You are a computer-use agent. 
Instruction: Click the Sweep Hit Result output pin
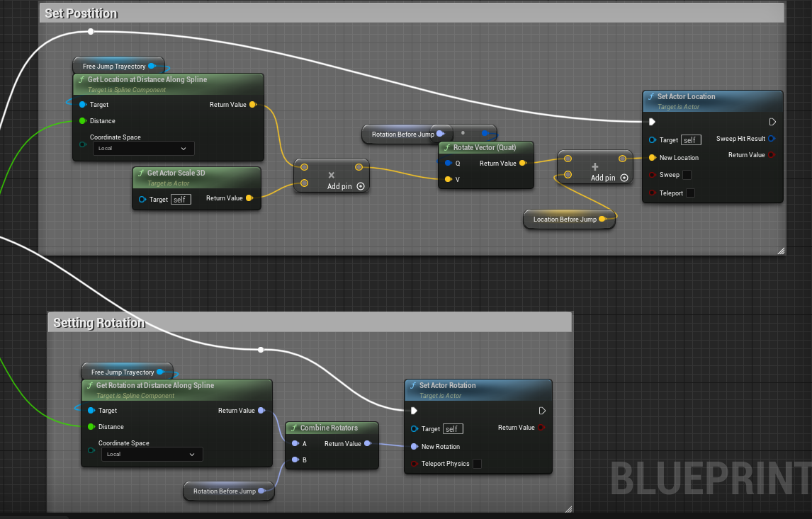pyautogui.click(x=772, y=139)
